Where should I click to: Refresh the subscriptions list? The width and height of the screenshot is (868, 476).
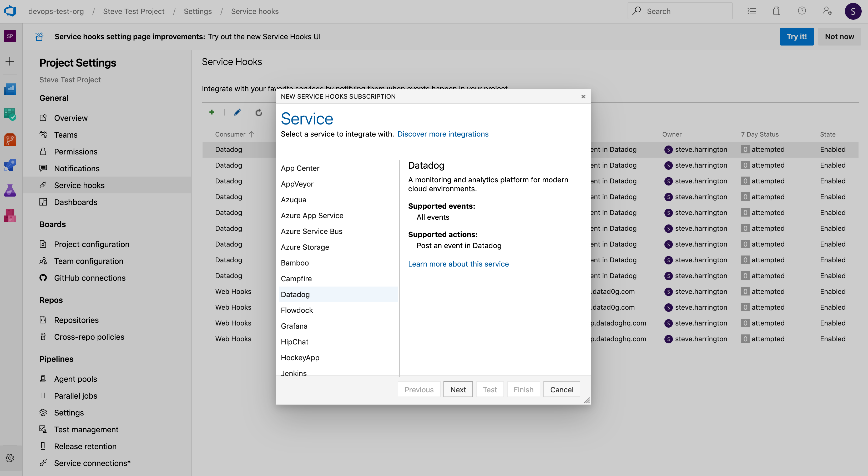click(259, 112)
